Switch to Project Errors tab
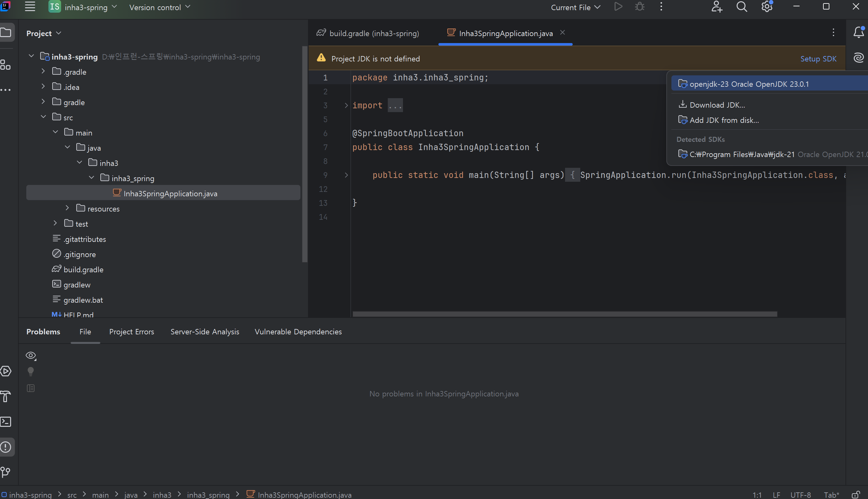Image resolution: width=868 pixels, height=499 pixels. tap(132, 332)
